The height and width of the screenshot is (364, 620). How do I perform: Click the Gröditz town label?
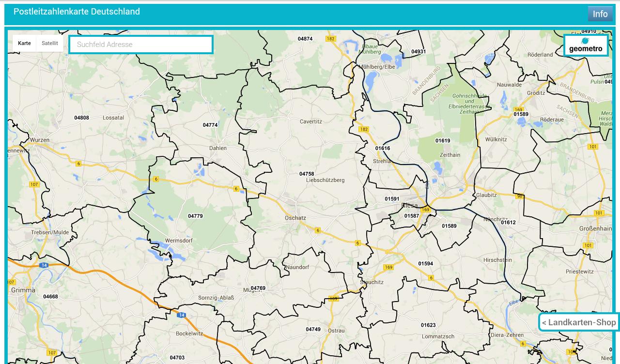(x=536, y=92)
